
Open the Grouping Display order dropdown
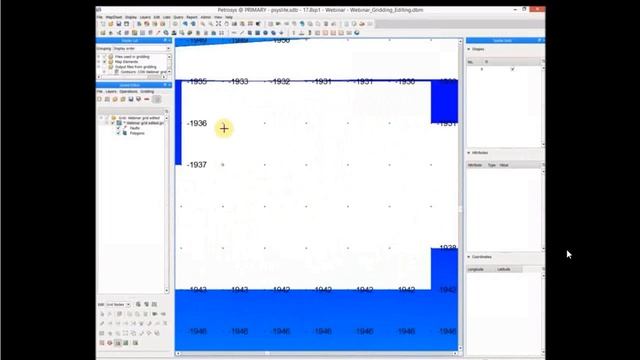141,49
